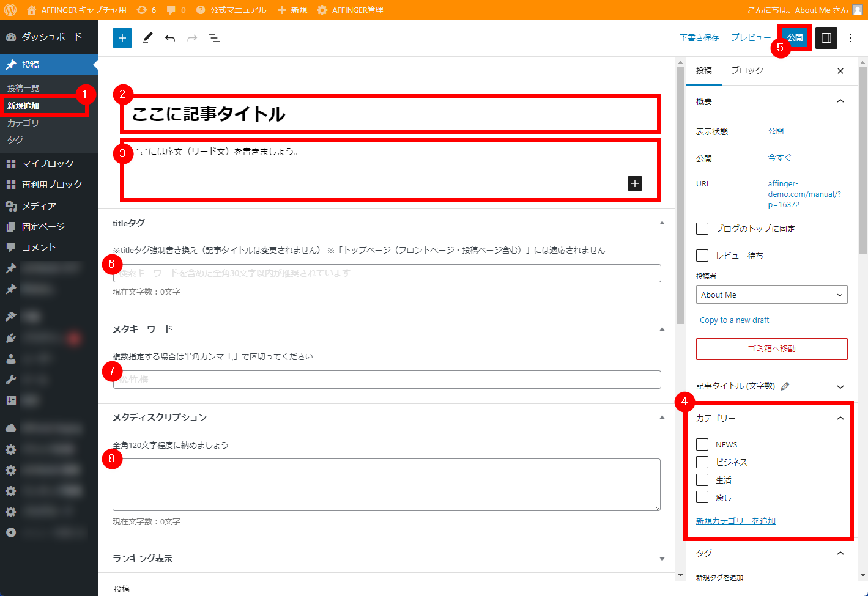
Task: Click the 新規 plus item in admin bar
Action: [x=292, y=10]
